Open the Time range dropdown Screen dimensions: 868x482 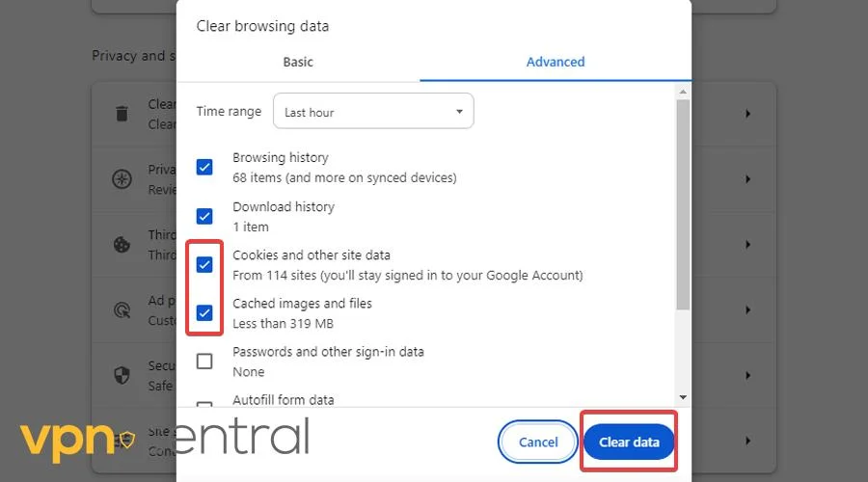coord(373,112)
